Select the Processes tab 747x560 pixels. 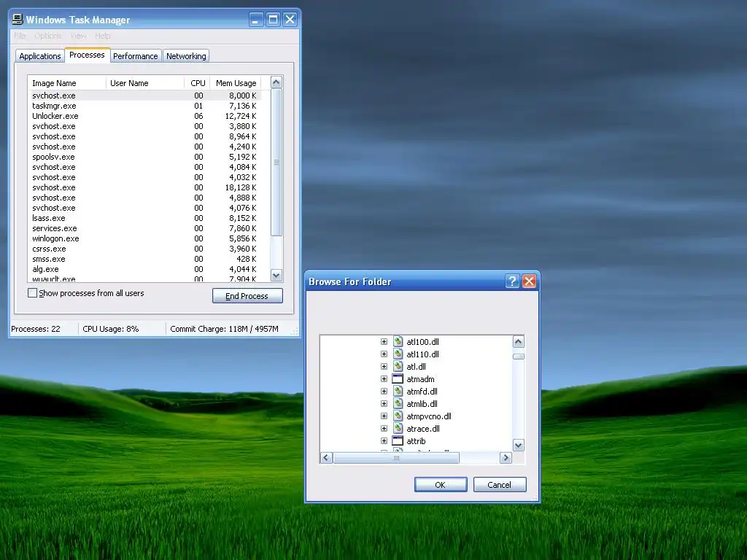[x=87, y=55]
